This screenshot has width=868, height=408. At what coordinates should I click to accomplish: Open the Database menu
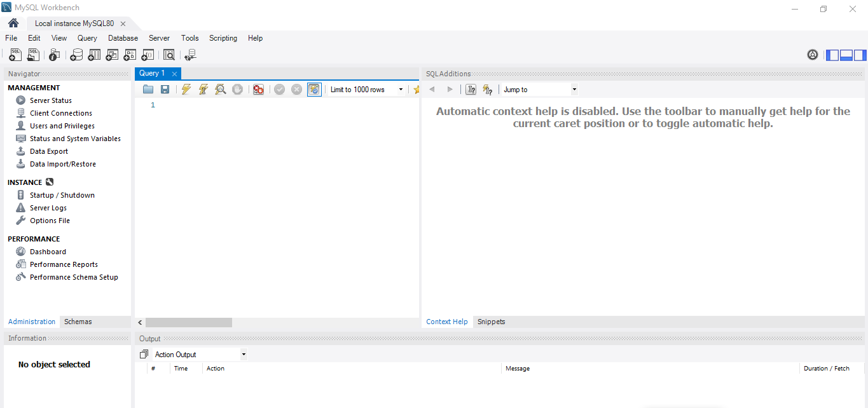123,38
